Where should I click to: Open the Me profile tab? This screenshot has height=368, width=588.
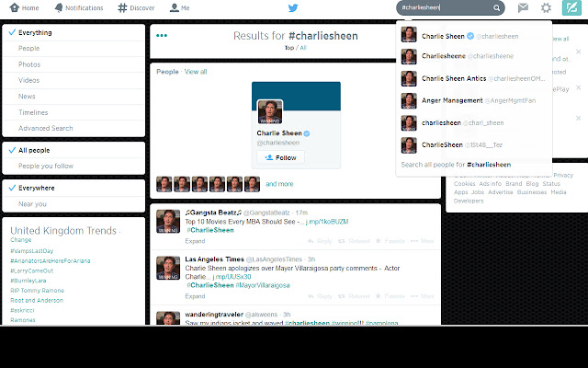click(180, 7)
